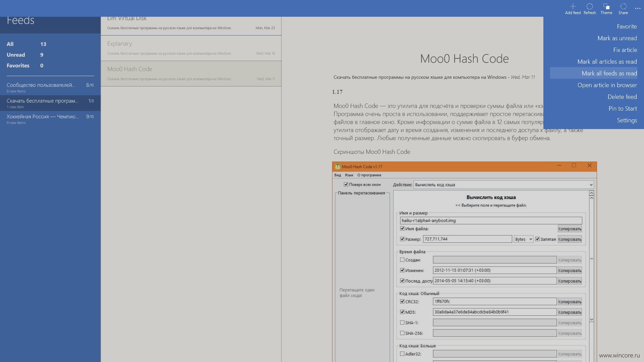Enable the SHA-1 checkbox
644x362 pixels.
[402, 322]
